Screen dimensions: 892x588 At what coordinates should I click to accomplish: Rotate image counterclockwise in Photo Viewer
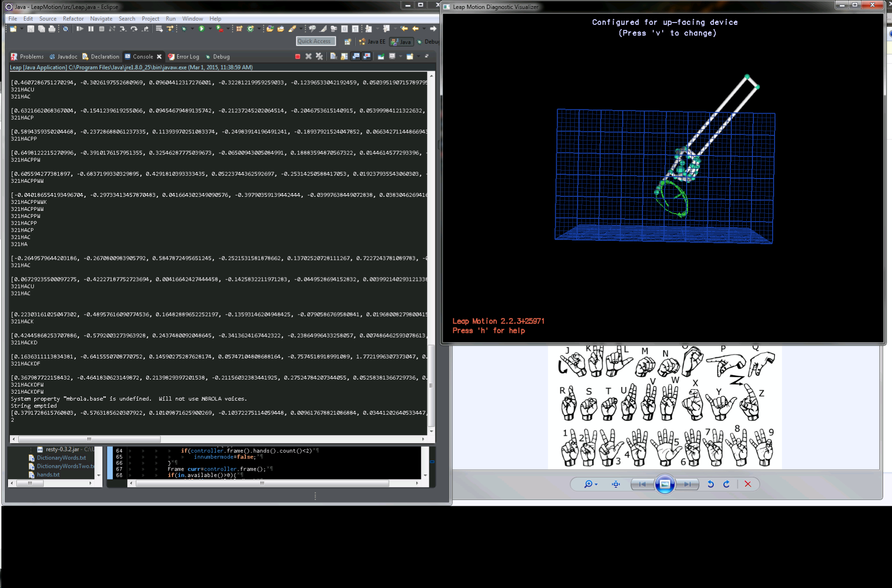[x=711, y=484]
